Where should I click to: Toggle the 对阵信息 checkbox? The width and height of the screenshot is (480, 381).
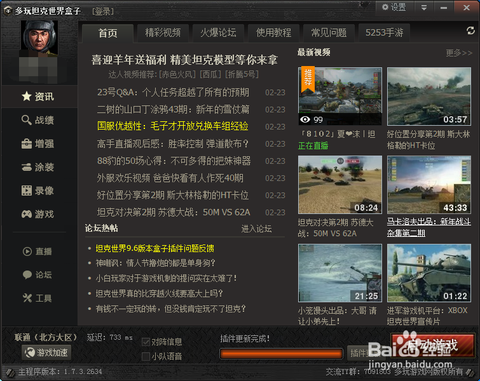pyautogui.click(x=146, y=342)
